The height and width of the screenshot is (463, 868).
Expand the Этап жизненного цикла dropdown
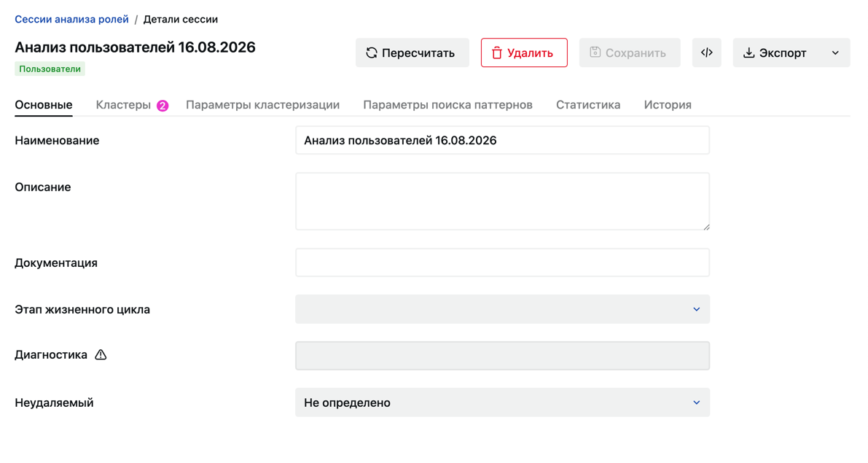click(x=502, y=309)
